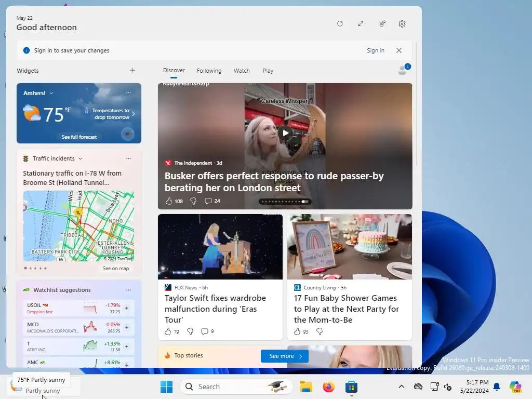Open the notification bell

pos(497,387)
